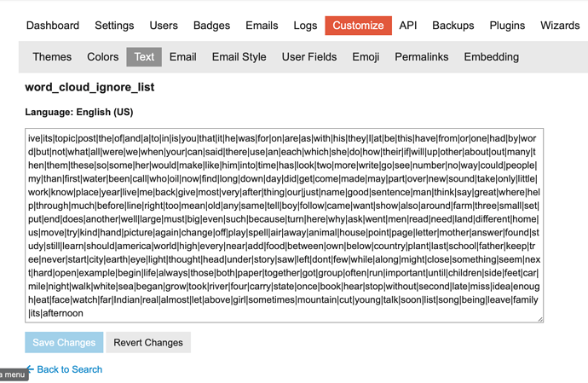Click inside the ignore list text area
The width and height of the screenshot is (588, 383).
285,225
